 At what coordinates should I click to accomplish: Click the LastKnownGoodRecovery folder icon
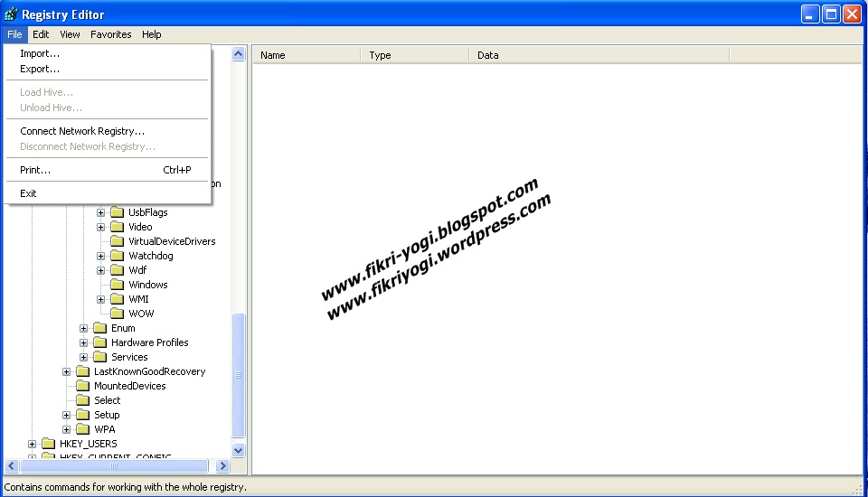[82, 371]
